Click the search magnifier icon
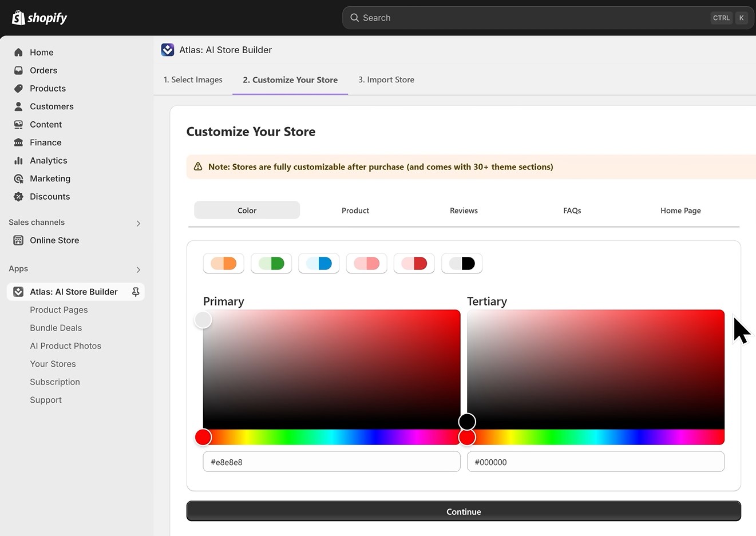Viewport: 756px width, 536px height. pyautogui.click(x=354, y=18)
